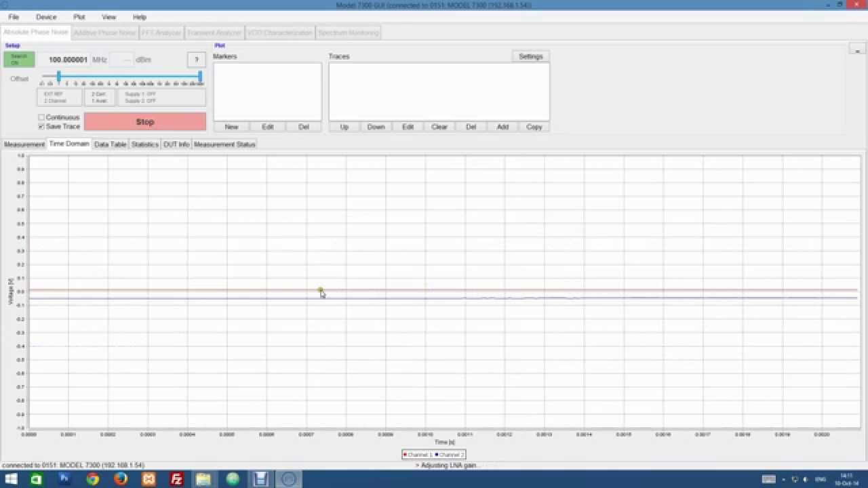Click the right handle of Offset slider
This screenshot has height=488, width=868.
pyautogui.click(x=200, y=76)
